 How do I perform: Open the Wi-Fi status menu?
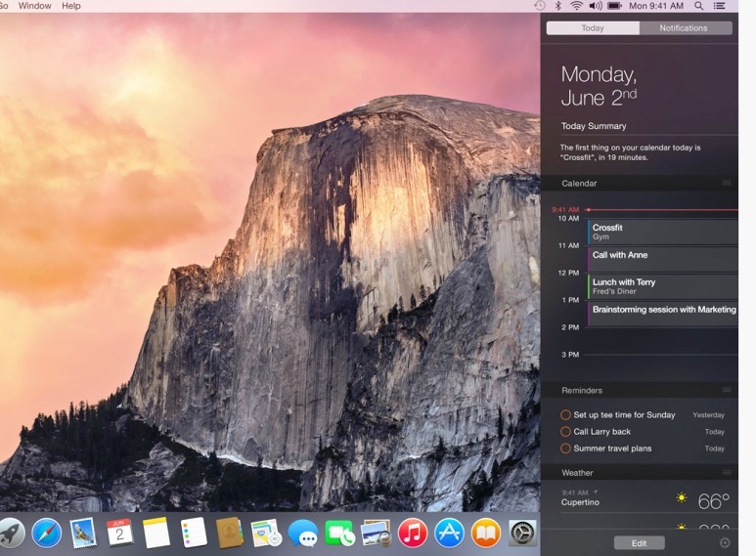pyautogui.click(x=576, y=6)
